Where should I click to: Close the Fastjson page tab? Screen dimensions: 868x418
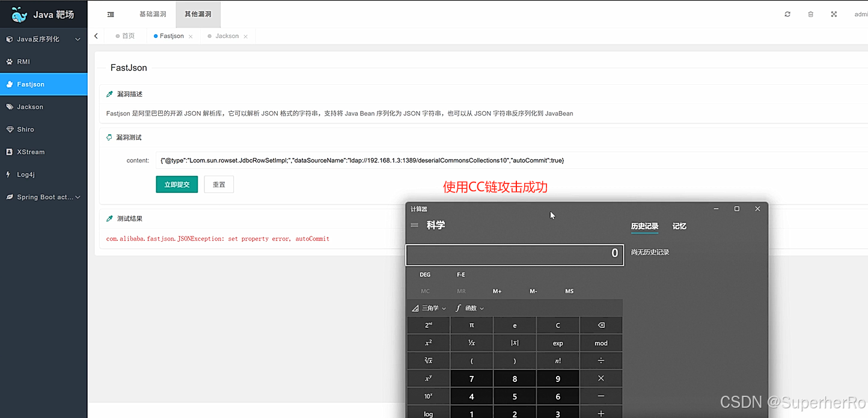coord(191,37)
